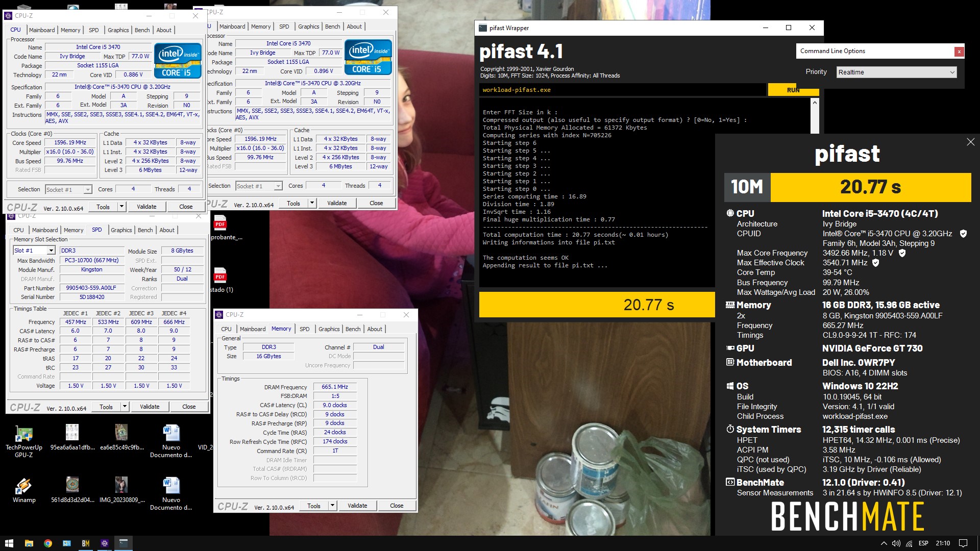Expand Tools arrow in CPU-Z window with VID 0.896 V
Image resolution: width=980 pixels, height=551 pixels.
click(x=312, y=203)
